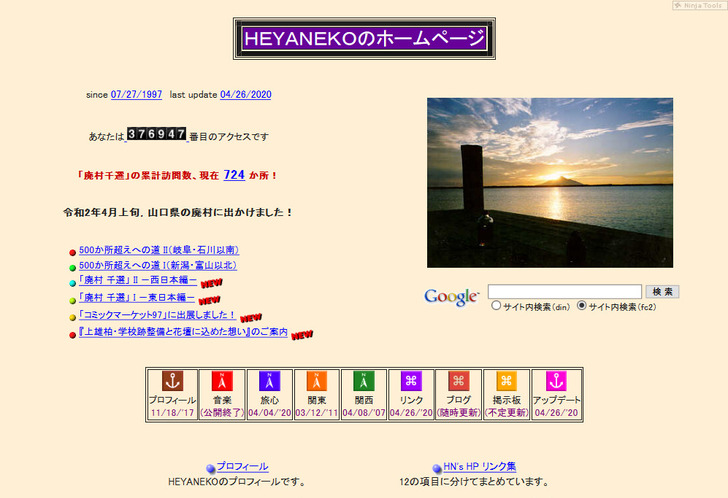Open the magenta アップデート anchor icon
Image resolution: width=728 pixels, height=498 pixels.
click(556, 381)
